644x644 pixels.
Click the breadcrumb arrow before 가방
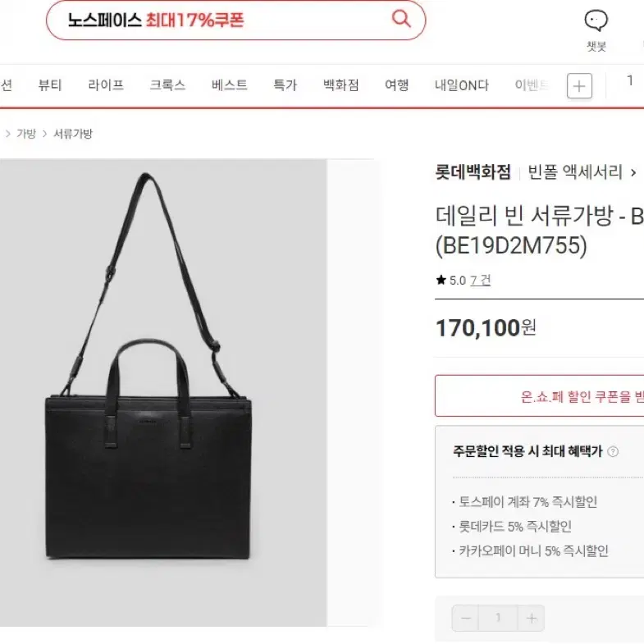click(7, 134)
